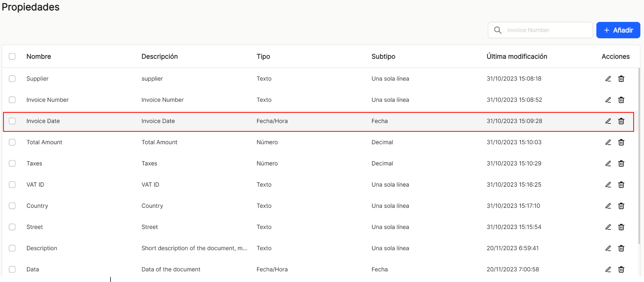644x282 pixels.
Task: Click the 'Una sola línea' subtype of Street
Action: pyautogui.click(x=390, y=227)
